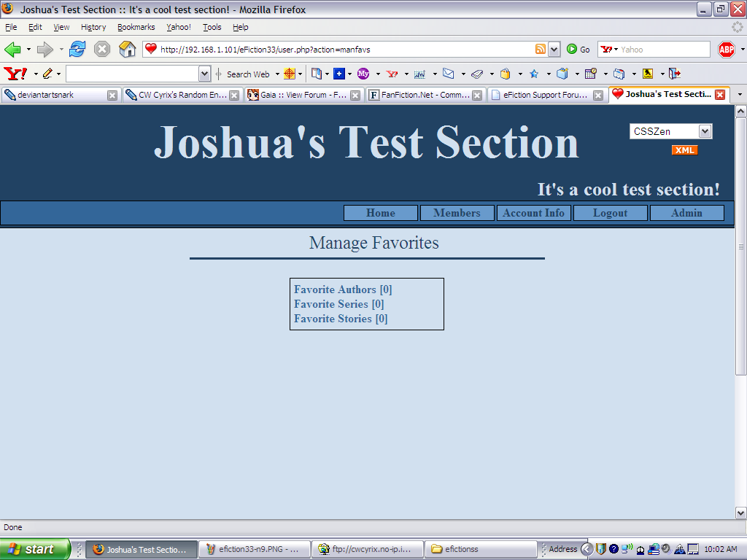
Task: Click the green back arrow button
Action: tap(13, 49)
